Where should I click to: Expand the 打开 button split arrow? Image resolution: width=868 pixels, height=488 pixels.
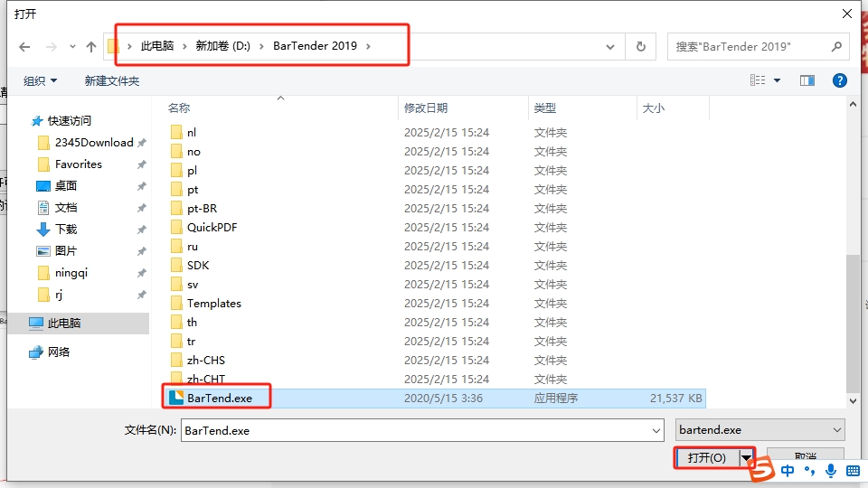coord(746,457)
